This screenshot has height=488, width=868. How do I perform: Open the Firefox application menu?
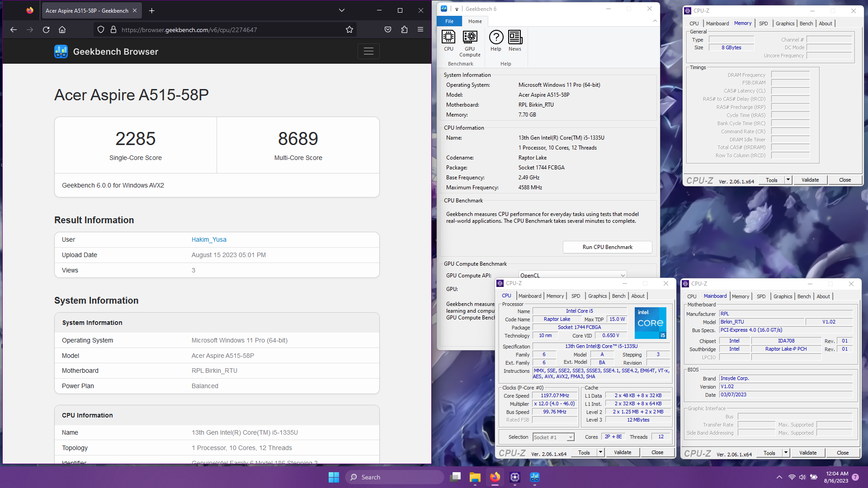[x=420, y=30]
